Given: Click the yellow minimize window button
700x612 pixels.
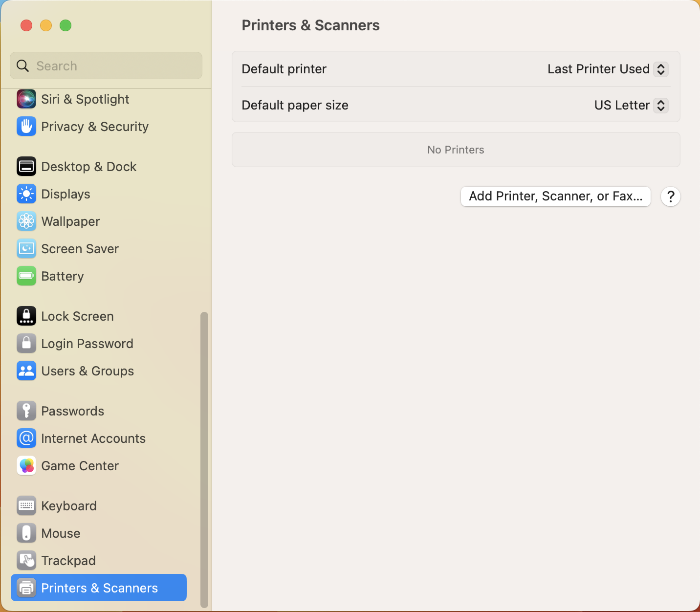Looking at the screenshot, I should pyautogui.click(x=46, y=25).
